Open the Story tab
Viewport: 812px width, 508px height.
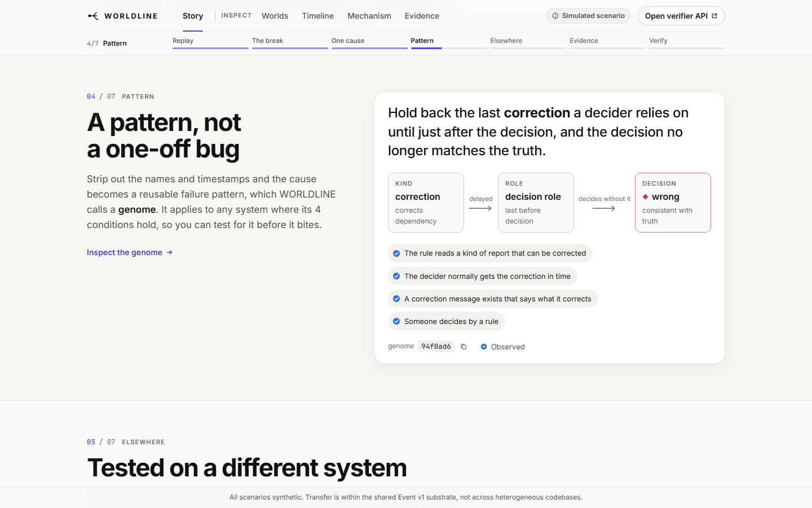point(193,16)
